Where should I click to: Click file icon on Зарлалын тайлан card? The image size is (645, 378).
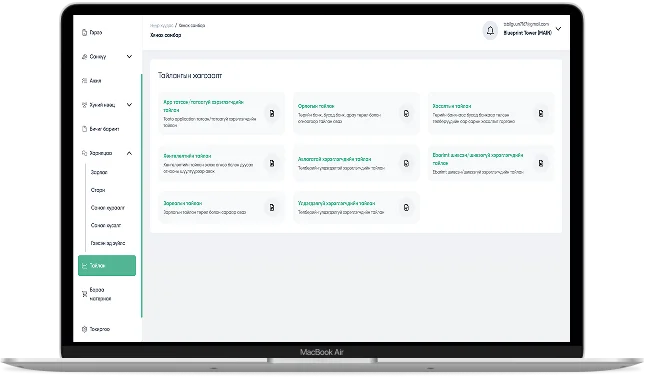click(272, 208)
